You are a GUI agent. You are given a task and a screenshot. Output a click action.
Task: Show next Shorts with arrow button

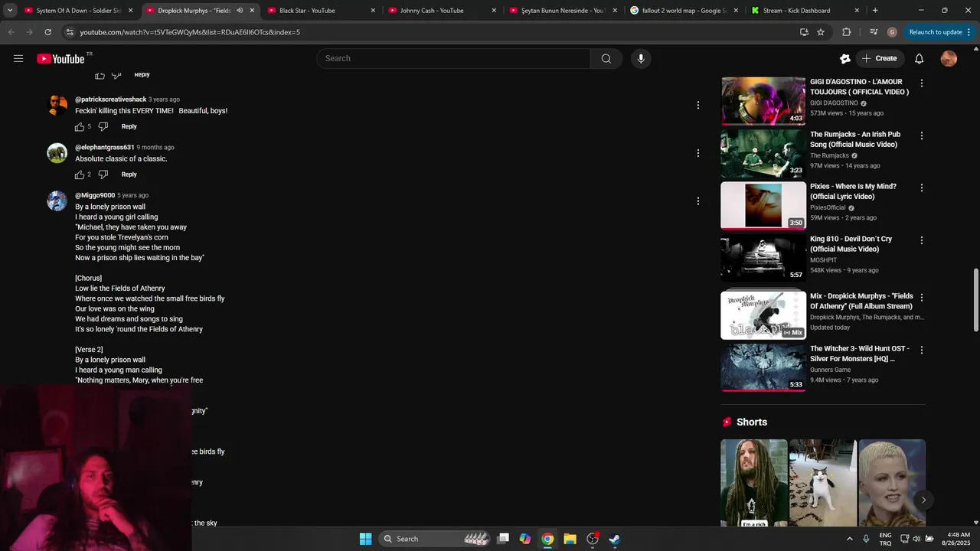(923, 500)
